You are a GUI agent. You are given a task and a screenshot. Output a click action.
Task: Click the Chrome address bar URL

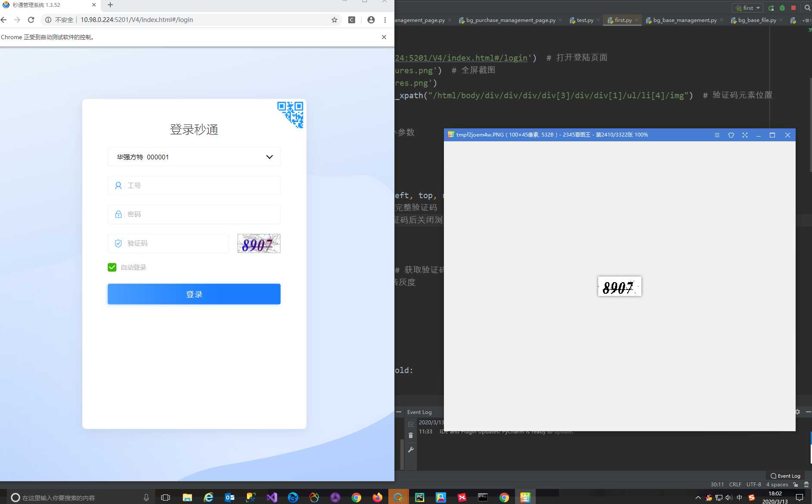click(x=137, y=20)
